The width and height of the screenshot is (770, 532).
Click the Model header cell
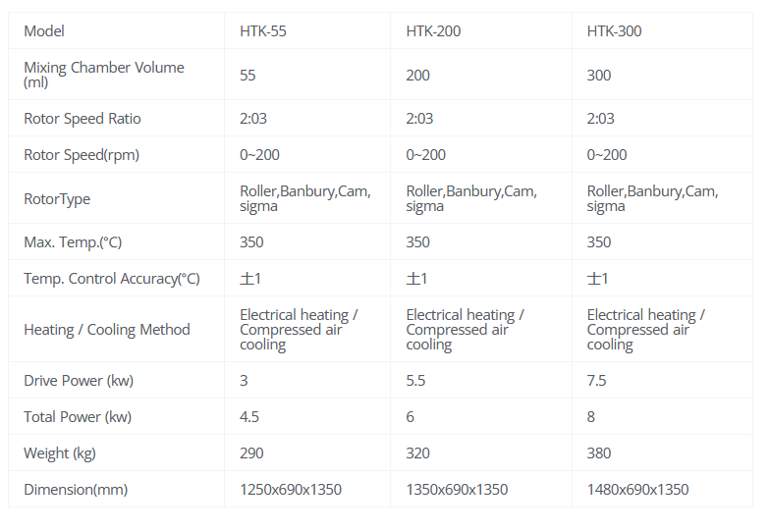pos(44,30)
